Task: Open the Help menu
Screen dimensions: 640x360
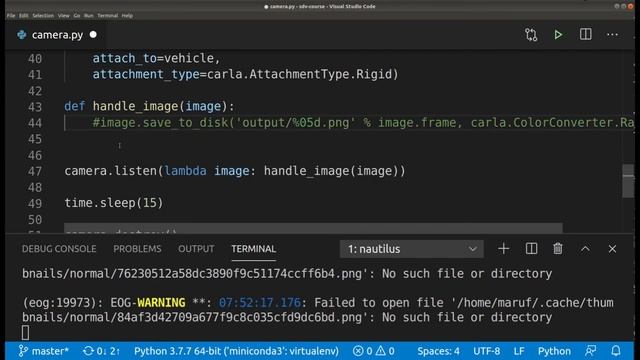Action: 127,16
